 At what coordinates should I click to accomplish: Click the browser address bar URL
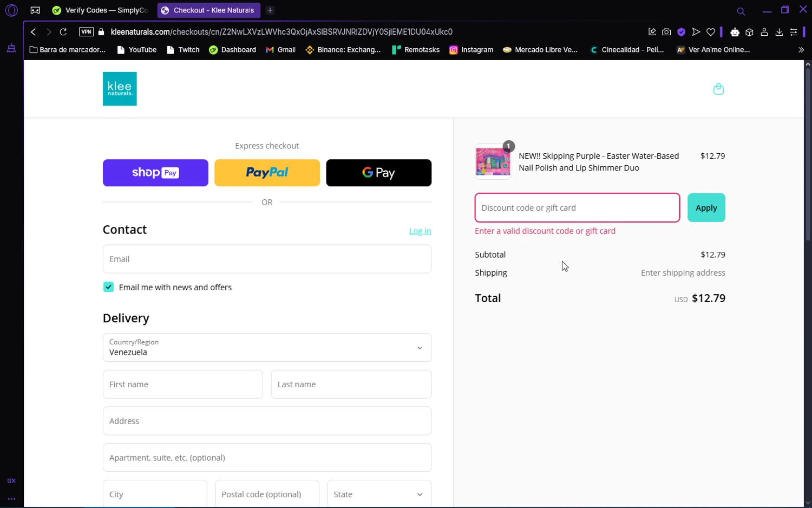[281, 32]
